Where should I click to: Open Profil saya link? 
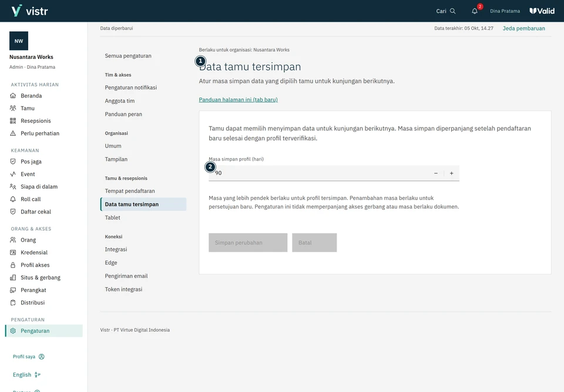coord(29,357)
